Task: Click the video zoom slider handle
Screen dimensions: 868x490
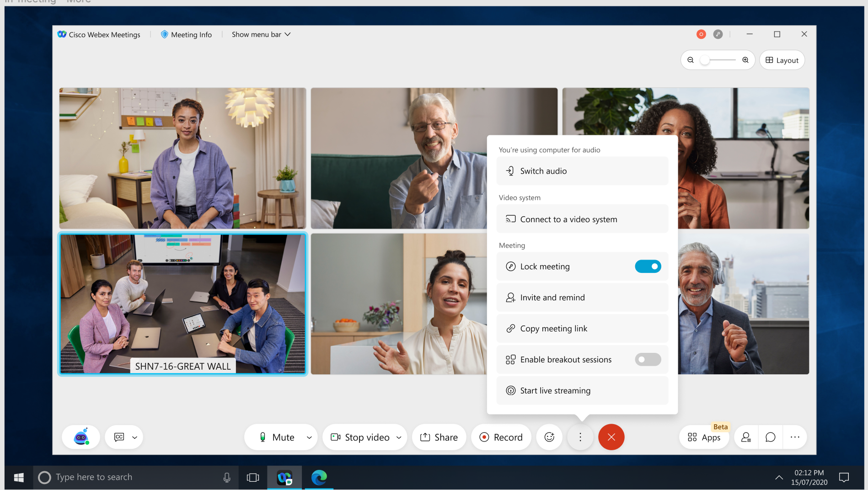Action: (x=705, y=60)
